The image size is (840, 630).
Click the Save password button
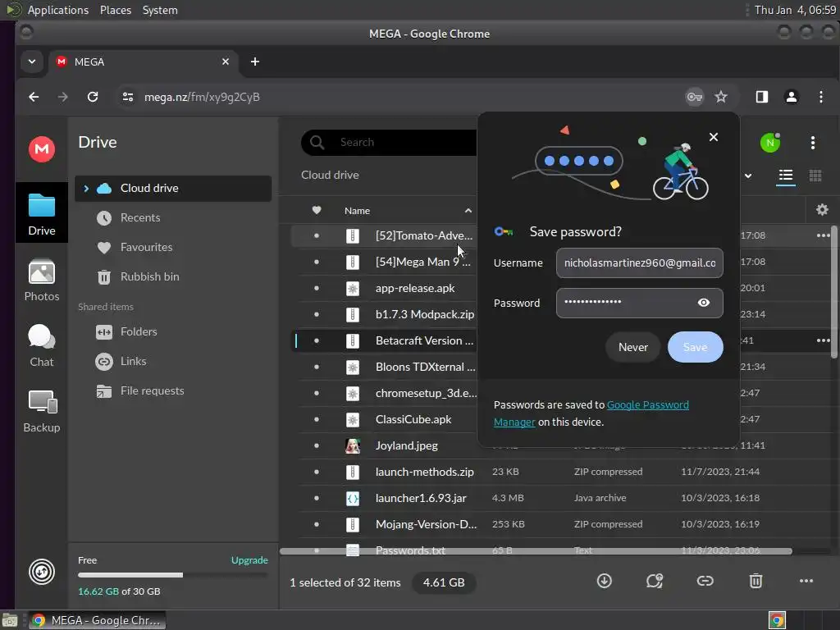[x=695, y=347]
